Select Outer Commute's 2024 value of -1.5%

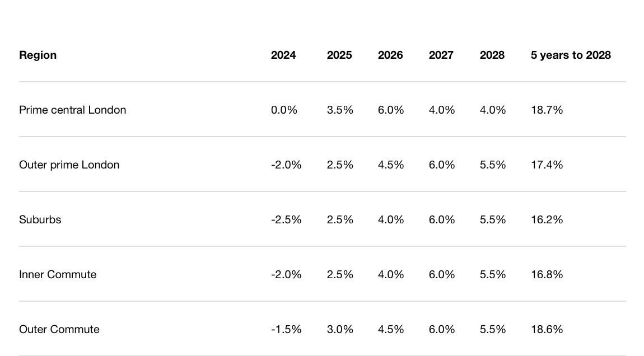(x=286, y=329)
